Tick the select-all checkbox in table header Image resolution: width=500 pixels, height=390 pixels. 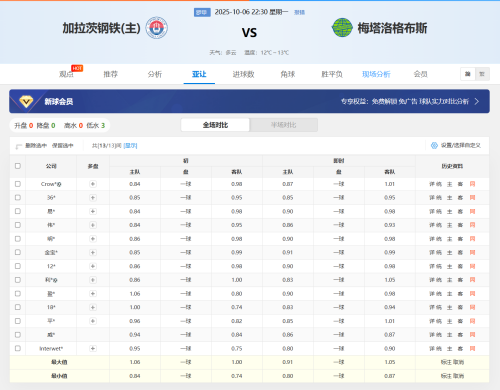[x=18, y=166]
